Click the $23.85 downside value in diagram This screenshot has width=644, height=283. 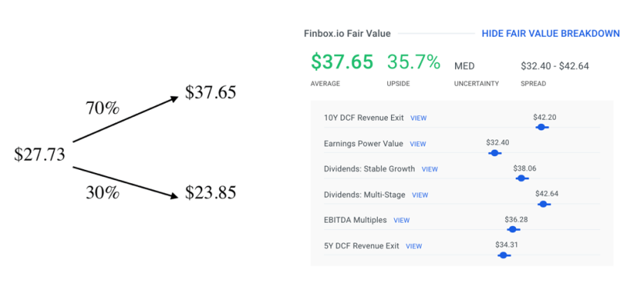click(210, 193)
